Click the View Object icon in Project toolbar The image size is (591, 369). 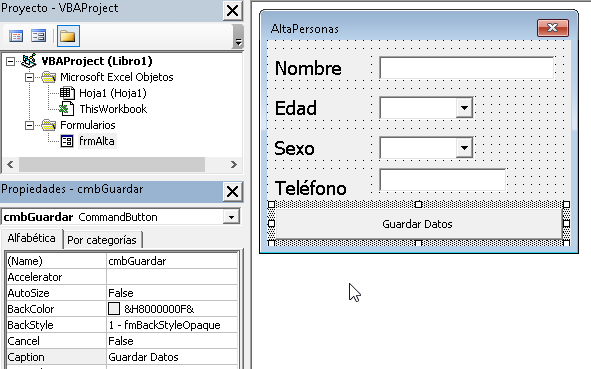pos(38,36)
